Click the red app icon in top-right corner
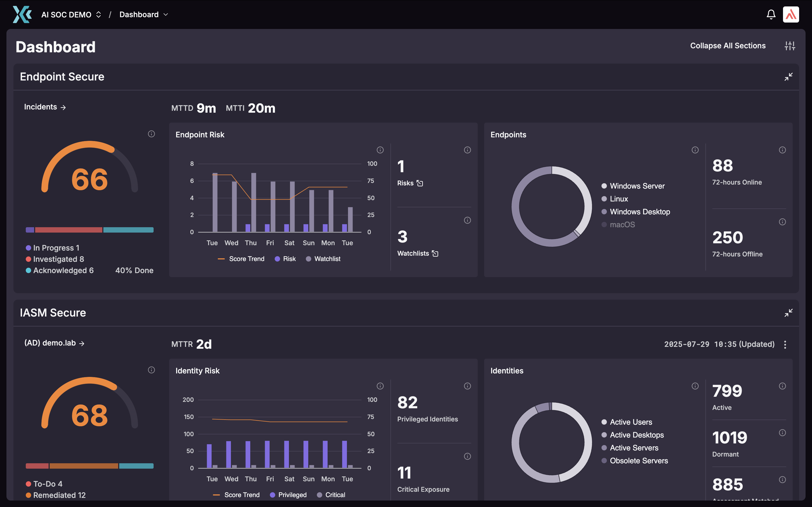Screen dimensions: 812x507 click(791, 14)
